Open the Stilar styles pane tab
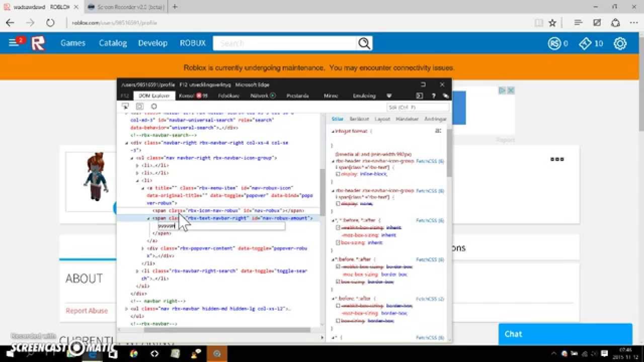644x362 pixels. [338, 119]
